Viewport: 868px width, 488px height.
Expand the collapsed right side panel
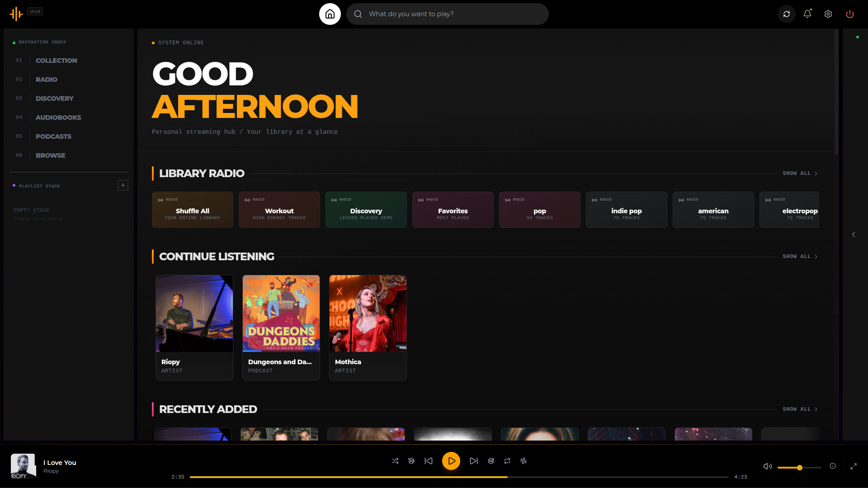coord(853,235)
